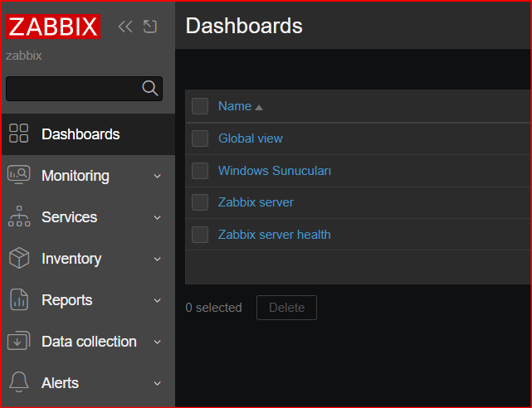The width and height of the screenshot is (532, 408).
Task: Open the Reports menu label
Action: (x=67, y=300)
